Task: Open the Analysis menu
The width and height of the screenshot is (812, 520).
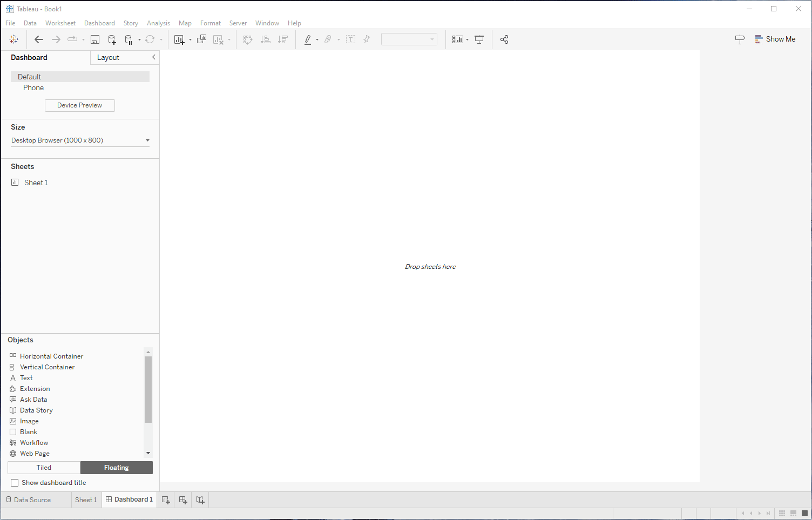Action: click(x=158, y=23)
